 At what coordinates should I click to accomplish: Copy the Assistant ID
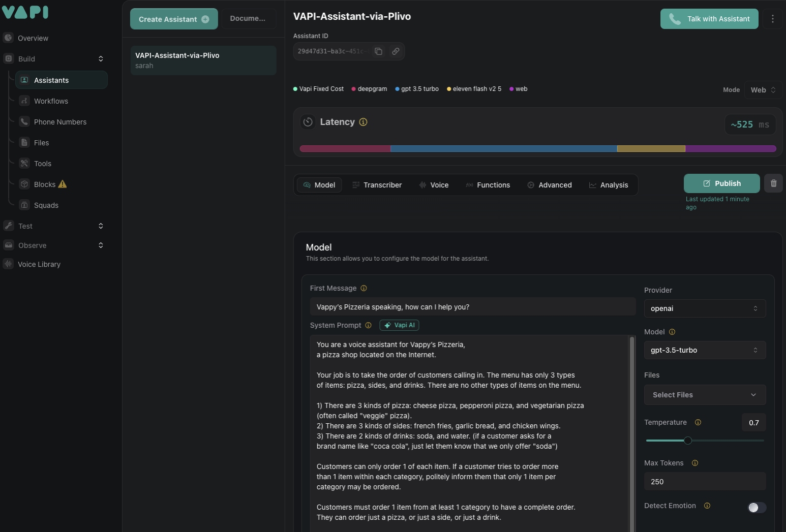pos(378,51)
